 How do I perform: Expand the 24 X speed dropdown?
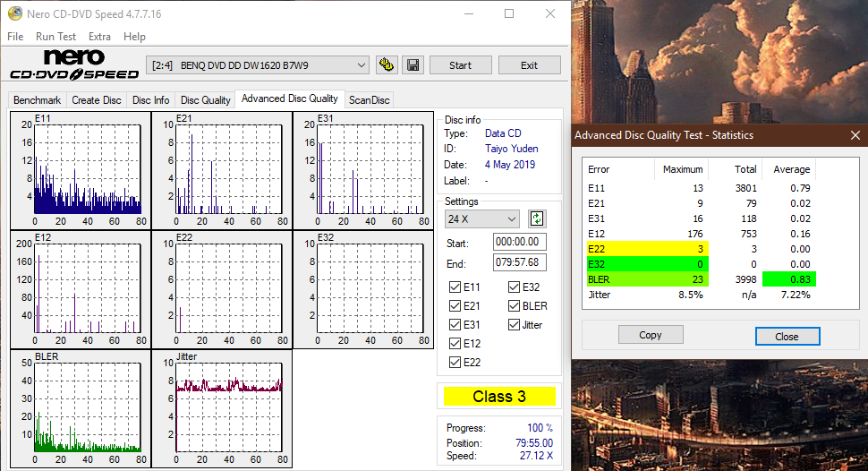[482, 219]
